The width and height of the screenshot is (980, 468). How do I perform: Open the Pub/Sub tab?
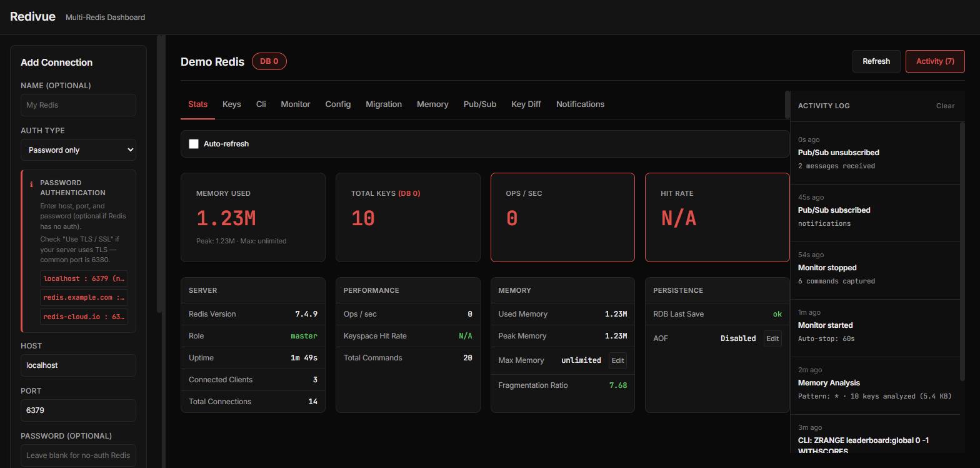point(480,104)
